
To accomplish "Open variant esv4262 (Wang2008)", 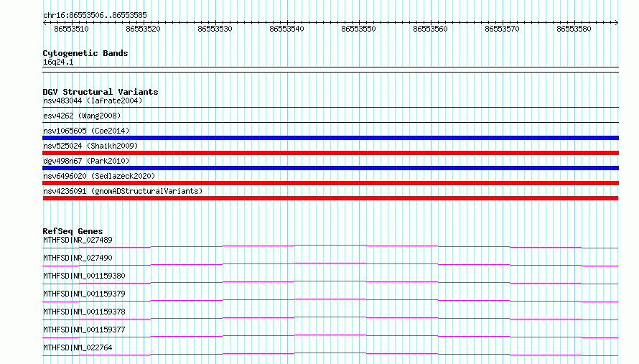I will coord(82,116).
